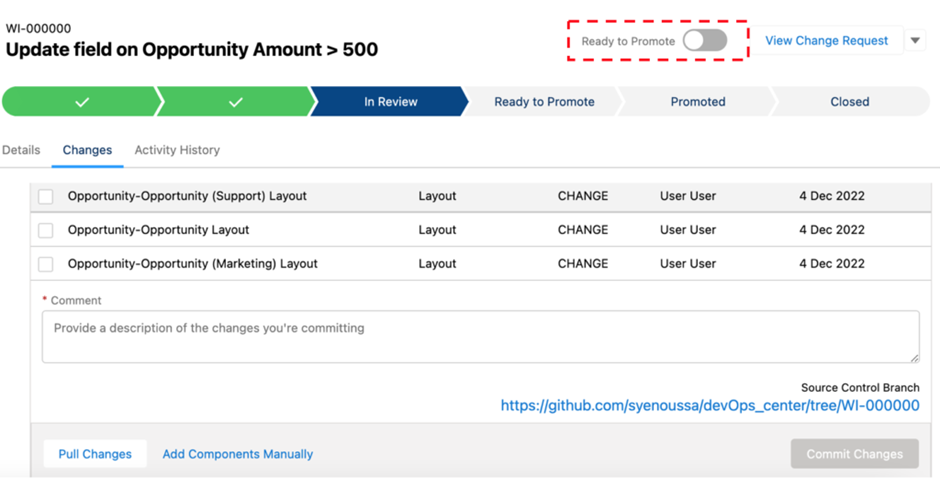Select the second completed checkmark stage
This screenshot has width=940, height=488.
click(236, 102)
